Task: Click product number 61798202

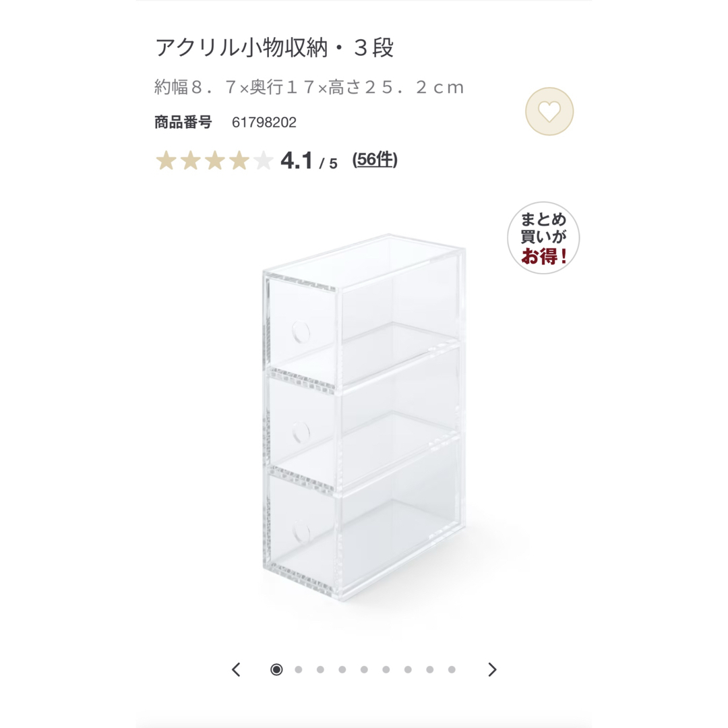Action: click(x=264, y=122)
